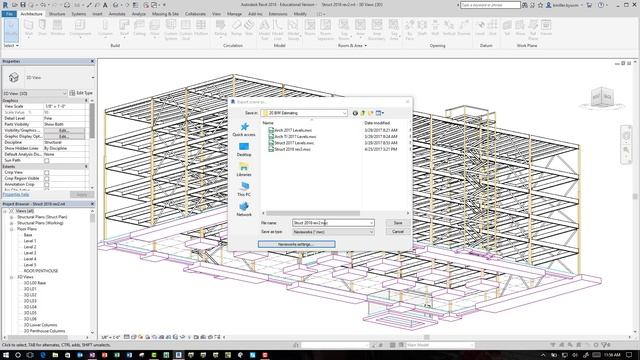The height and width of the screenshot is (360, 640).
Task: Toggle the Sun Path checkbox
Action: [x=47, y=161]
